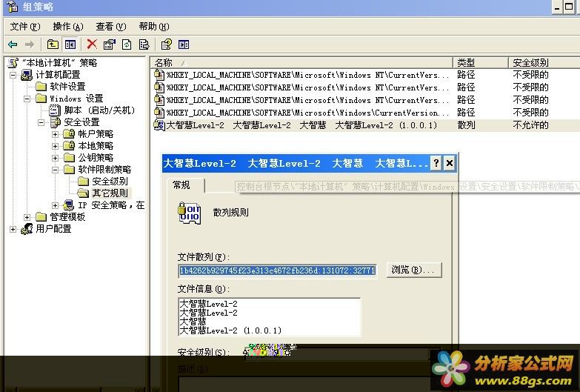This screenshot has height=392, width=580.
Task: Click the 散列 type cell
Action: 466,125
